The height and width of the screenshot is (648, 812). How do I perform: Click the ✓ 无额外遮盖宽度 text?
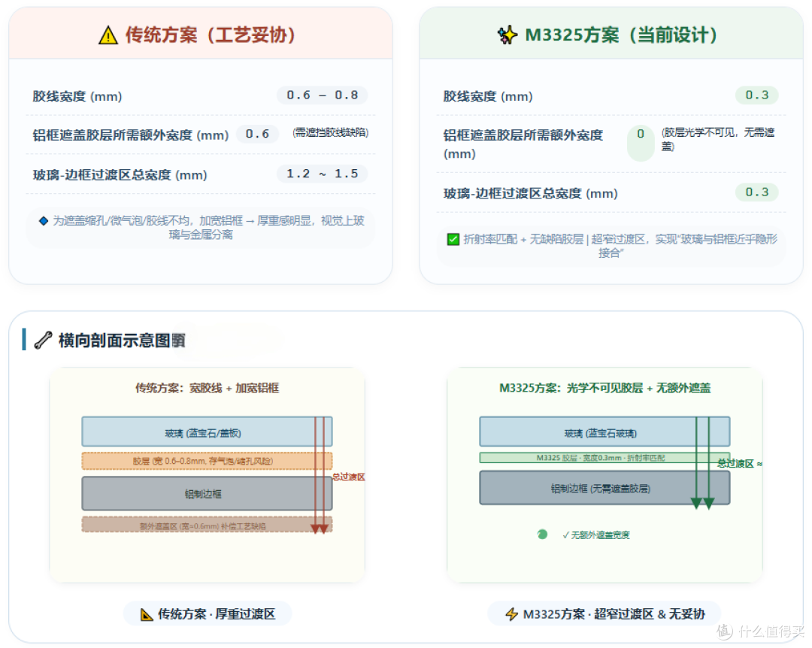point(596,535)
